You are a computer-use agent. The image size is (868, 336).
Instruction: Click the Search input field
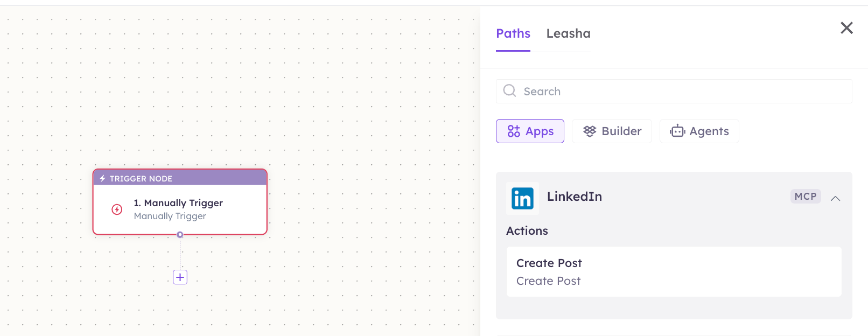[674, 92]
